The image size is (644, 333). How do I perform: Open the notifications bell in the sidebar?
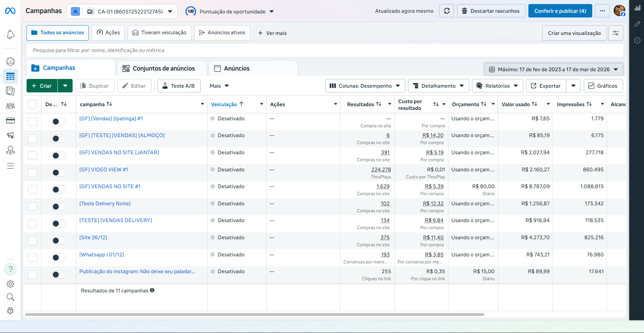coord(10,35)
